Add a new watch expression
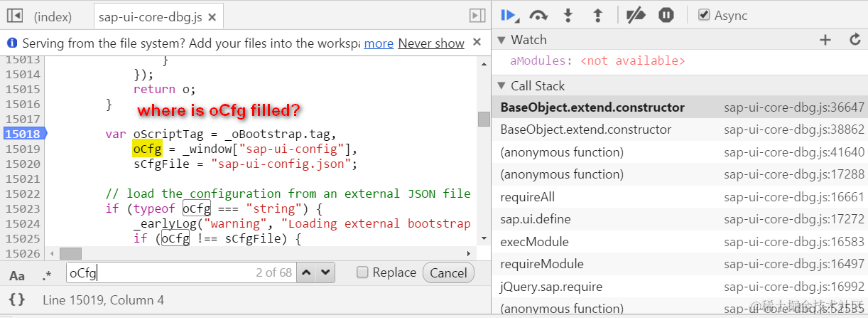868x318 pixels. pyautogui.click(x=825, y=40)
